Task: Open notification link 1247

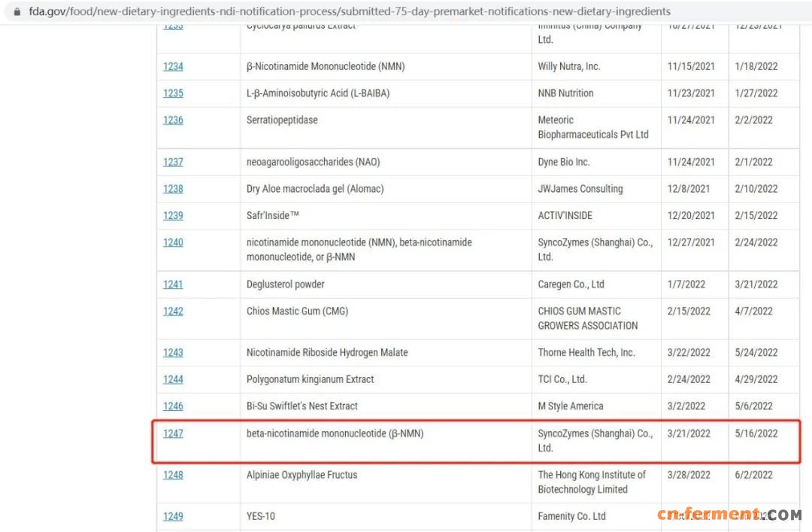Action: (173, 434)
